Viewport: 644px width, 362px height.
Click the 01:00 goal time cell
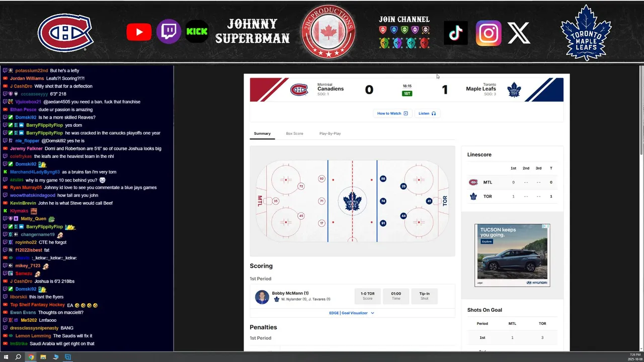(x=396, y=296)
